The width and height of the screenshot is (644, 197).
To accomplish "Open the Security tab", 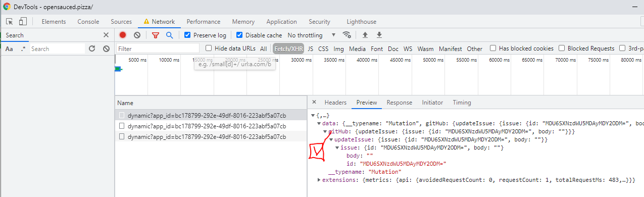I will [x=319, y=22].
